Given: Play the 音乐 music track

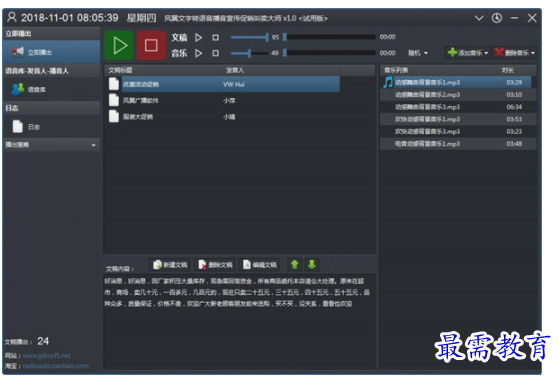Looking at the screenshot, I should [199, 53].
